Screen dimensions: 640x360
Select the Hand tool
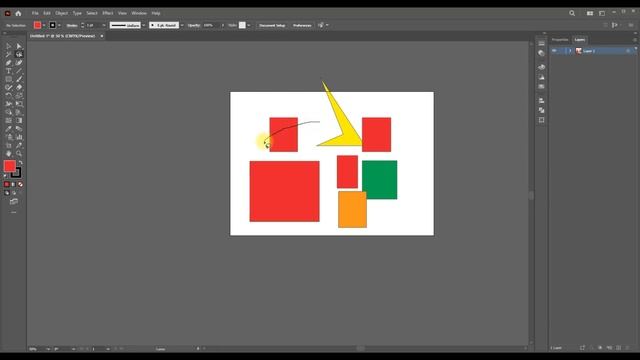click(9, 153)
